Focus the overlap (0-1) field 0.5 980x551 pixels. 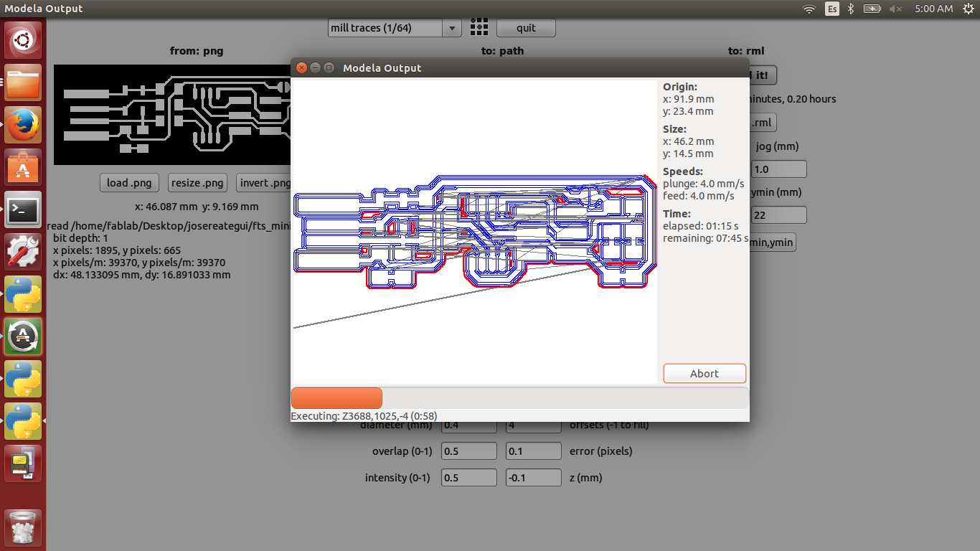pyautogui.click(x=468, y=451)
